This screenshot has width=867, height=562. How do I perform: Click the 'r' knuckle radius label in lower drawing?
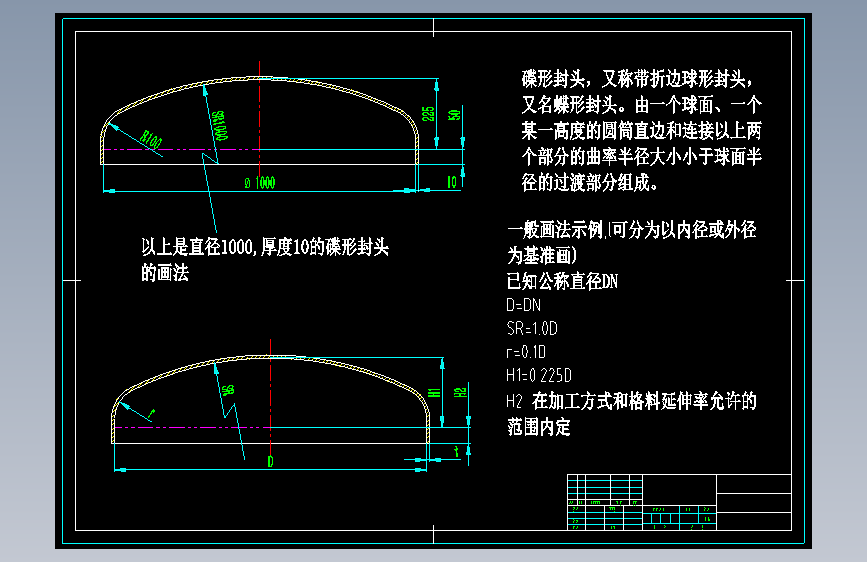coord(152,413)
